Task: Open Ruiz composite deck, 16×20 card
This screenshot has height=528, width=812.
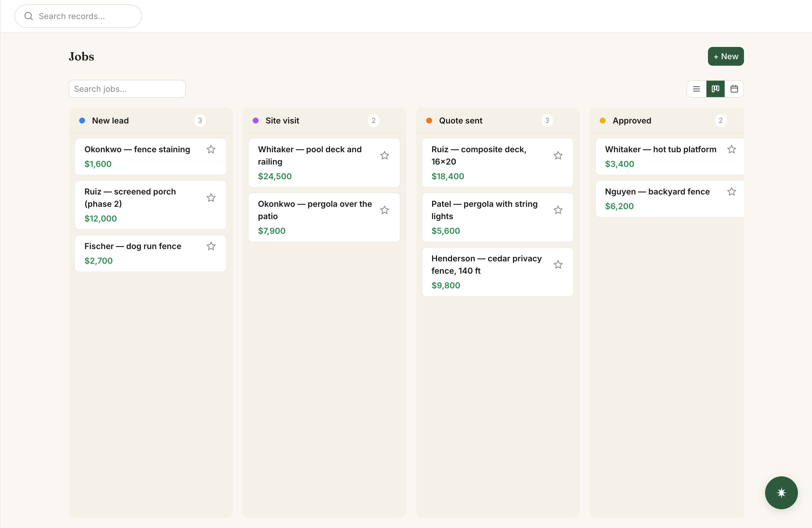Action: pyautogui.click(x=497, y=163)
